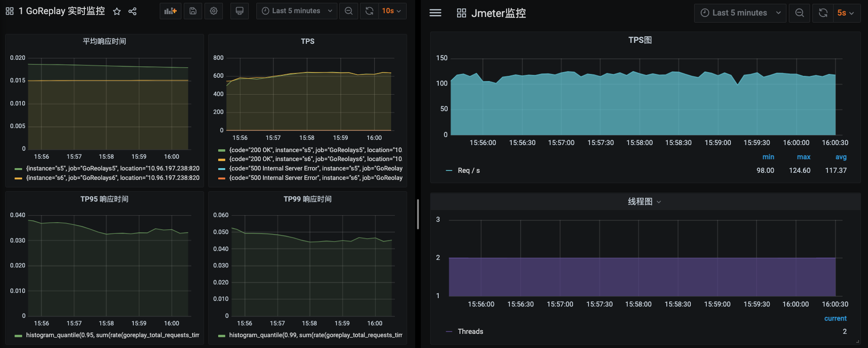Click green color swatch of s5 in 平均响应时间
This screenshot has width=868, height=348.
(x=18, y=169)
